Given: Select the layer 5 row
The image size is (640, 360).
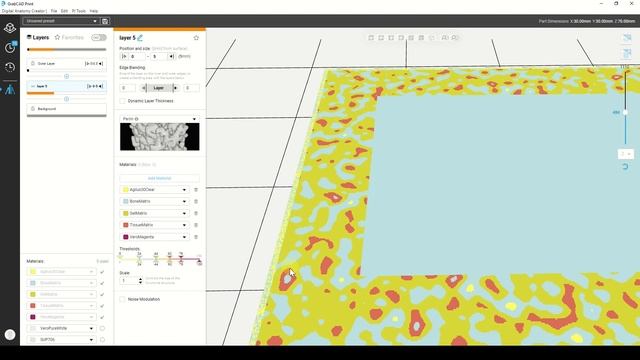Looking at the screenshot, I should (67, 87).
